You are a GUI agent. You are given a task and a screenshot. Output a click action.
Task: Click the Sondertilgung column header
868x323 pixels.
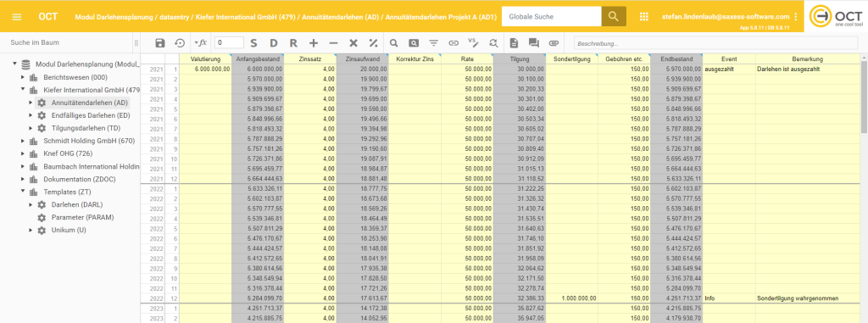[x=572, y=58]
